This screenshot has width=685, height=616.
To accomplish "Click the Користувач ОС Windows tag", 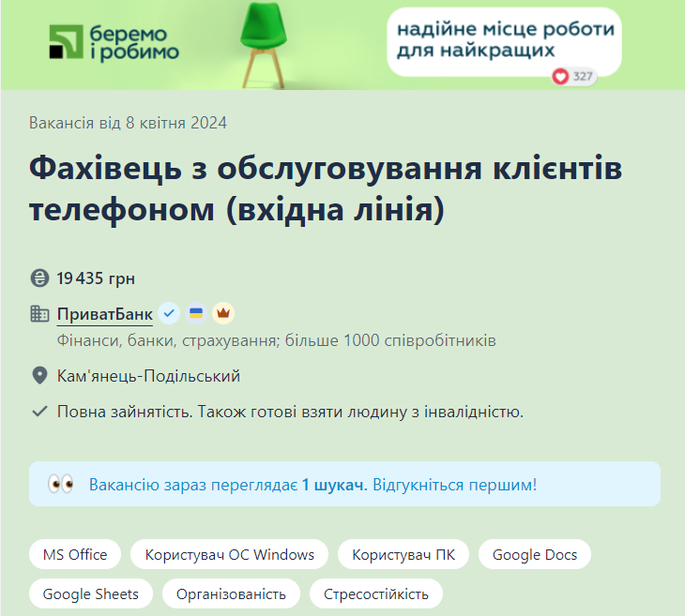I will coord(229,554).
